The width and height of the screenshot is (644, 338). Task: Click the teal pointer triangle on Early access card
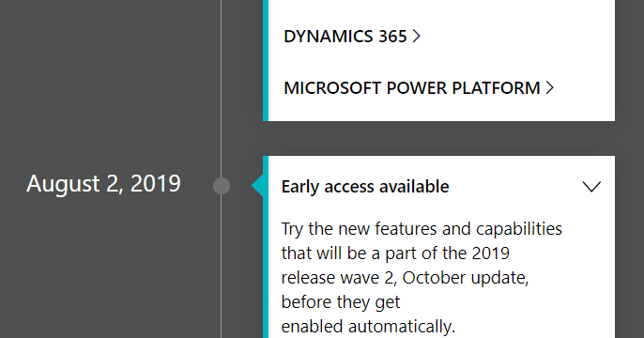(x=257, y=186)
